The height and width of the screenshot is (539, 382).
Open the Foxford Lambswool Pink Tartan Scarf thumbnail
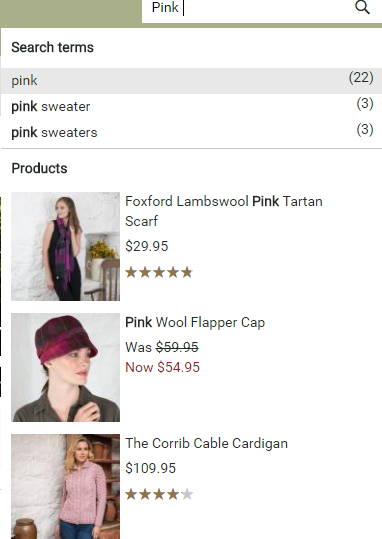[x=65, y=246]
